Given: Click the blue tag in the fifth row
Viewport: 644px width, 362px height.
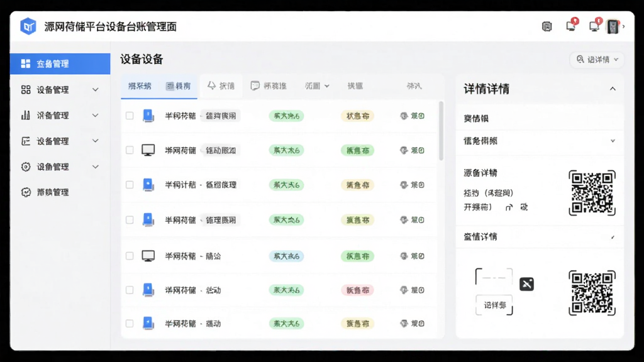Looking at the screenshot, I should (286, 256).
